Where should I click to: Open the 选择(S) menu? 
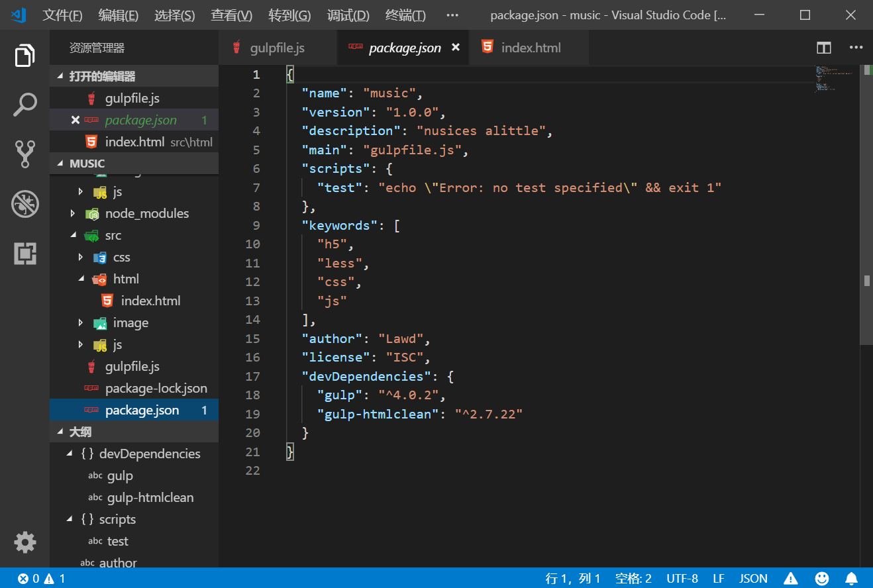click(x=175, y=15)
